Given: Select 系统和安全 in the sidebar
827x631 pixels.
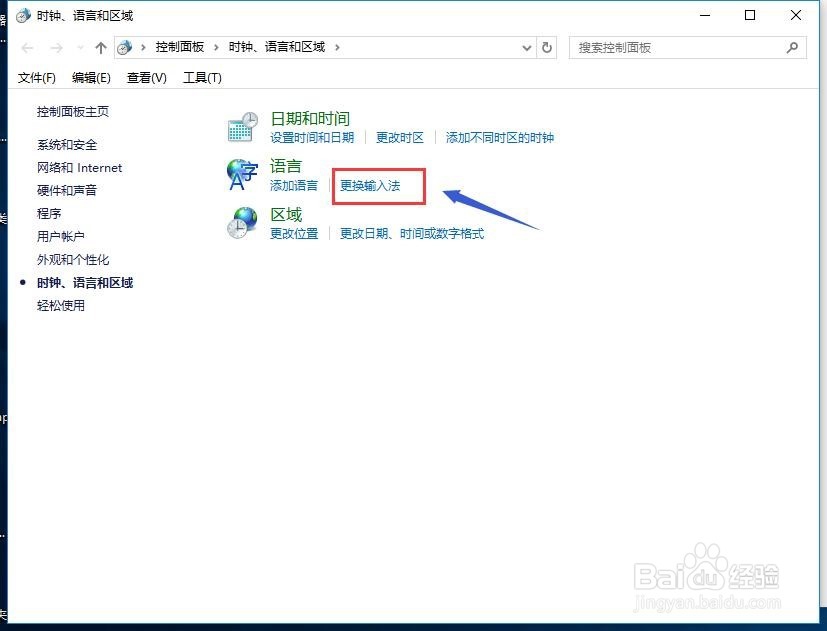Looking at the screenshot, I should tap(65, 144).
